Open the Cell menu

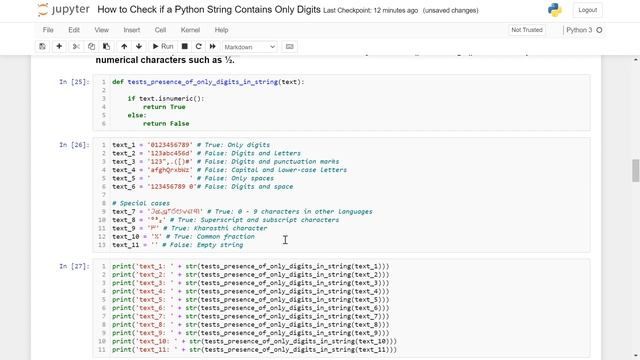point(160,30)
